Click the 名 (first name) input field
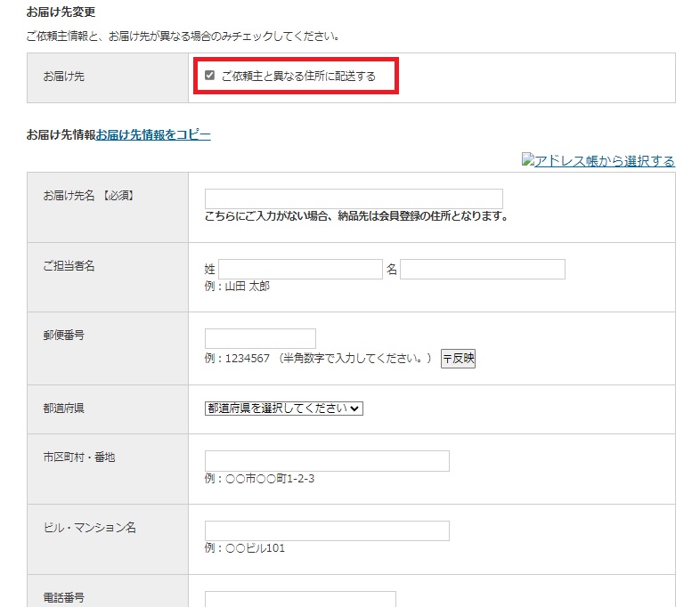 pyautogui.click(x=482, y=269)
